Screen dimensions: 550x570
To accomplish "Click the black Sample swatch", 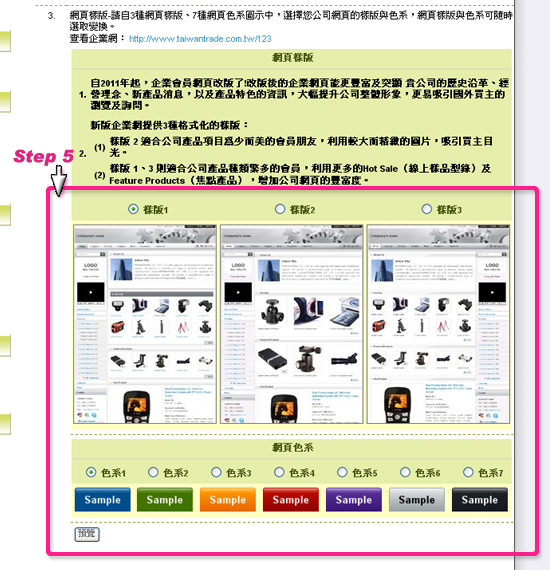I will pos(480,500).
